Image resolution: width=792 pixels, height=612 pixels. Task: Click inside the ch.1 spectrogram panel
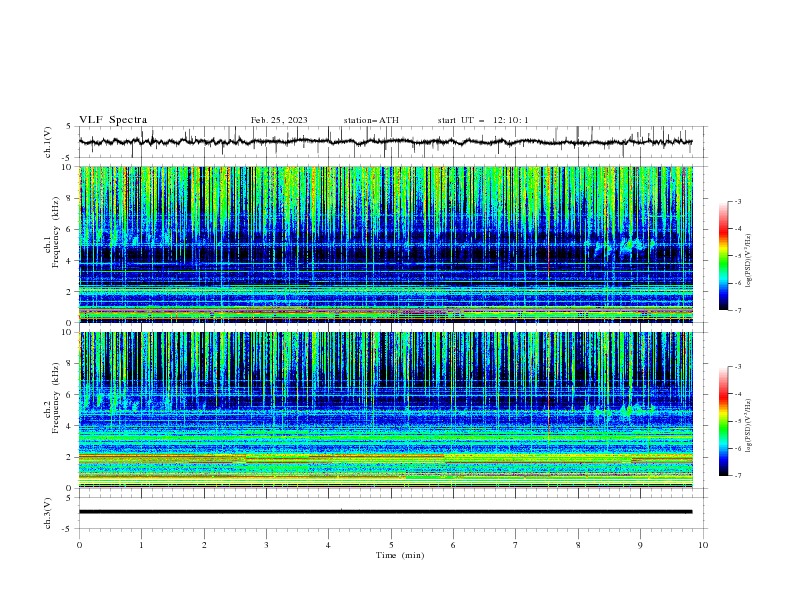(385, 244)
